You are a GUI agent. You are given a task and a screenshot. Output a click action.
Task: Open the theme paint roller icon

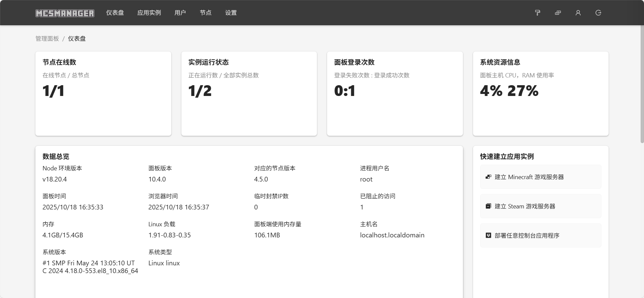tap(537, 13)
